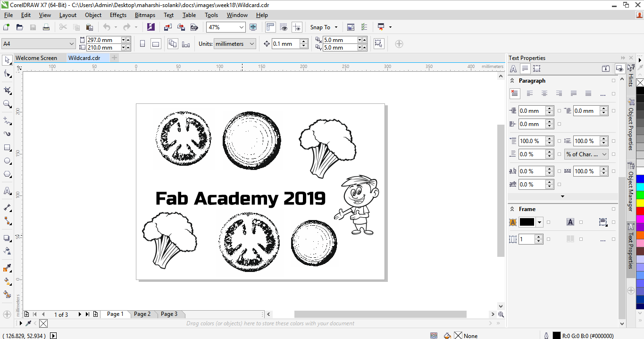Select the Connector tool
644x339 pixels.
pyautogui.click(x=7, y=220)
